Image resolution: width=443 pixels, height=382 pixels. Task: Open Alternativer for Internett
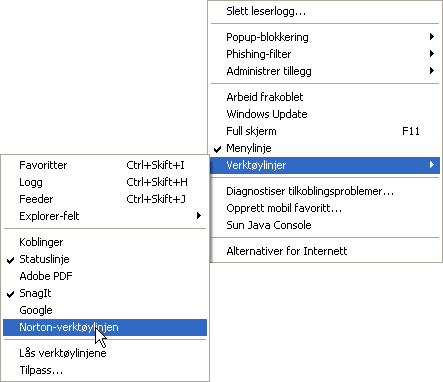[x=325, y=251]
